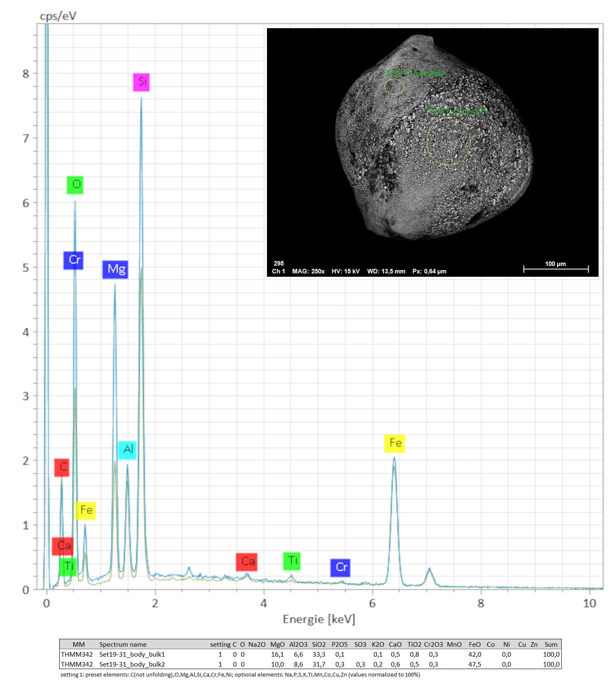Screen dimensions: 616x696
Task: Click the small yellow Fe label below 1 keV
Action: pos(85,510)
